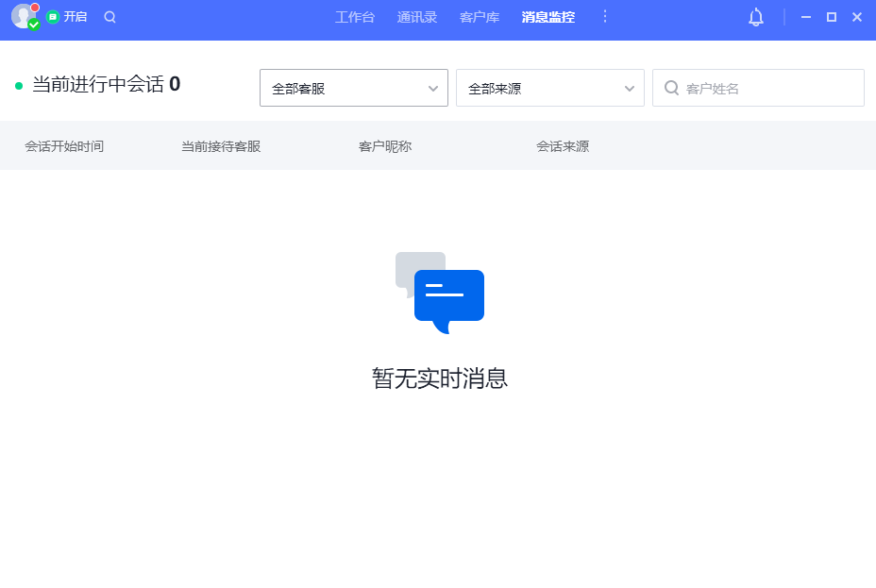Open the 全部客服 dropdown
The width and height of the screenshot is (876, 588).
[353, 88]
